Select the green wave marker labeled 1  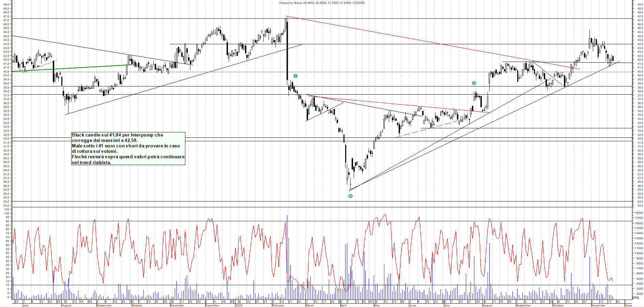pyautogui.click(x=295, y=76)
